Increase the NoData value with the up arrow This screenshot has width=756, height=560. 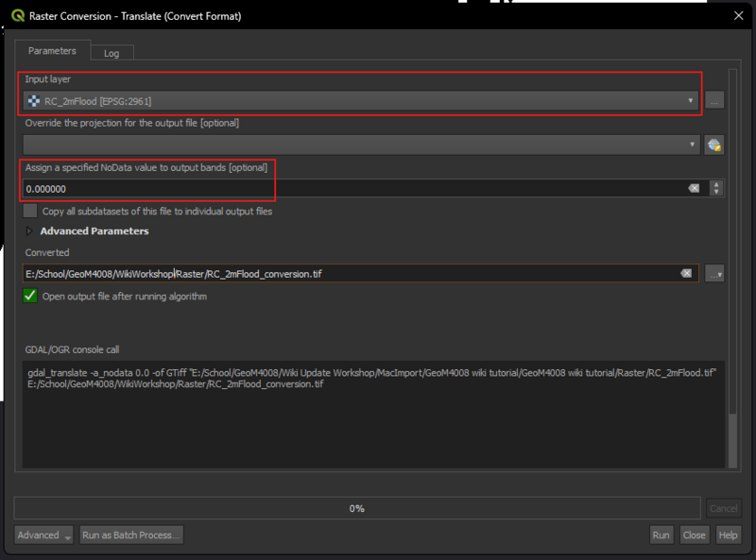pos(715,185)
